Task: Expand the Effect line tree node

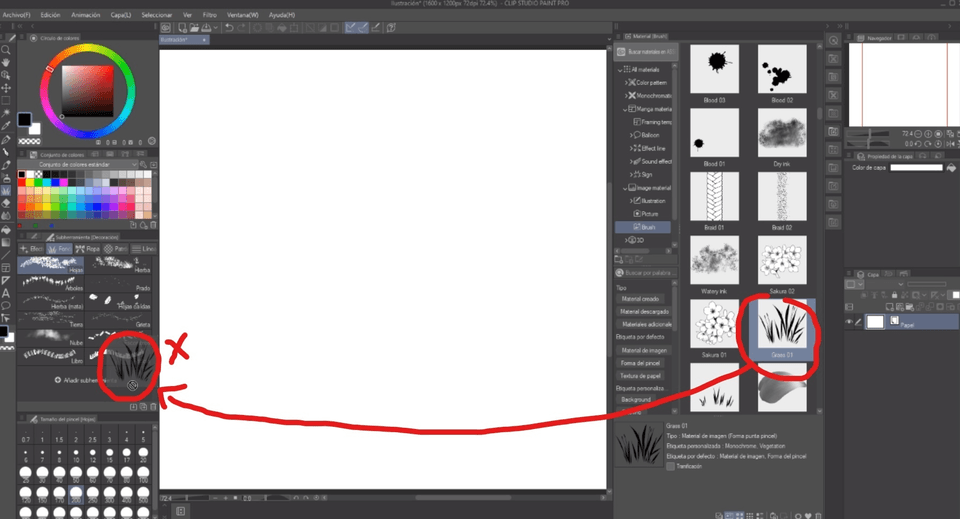Action: [x=631, y=148]
